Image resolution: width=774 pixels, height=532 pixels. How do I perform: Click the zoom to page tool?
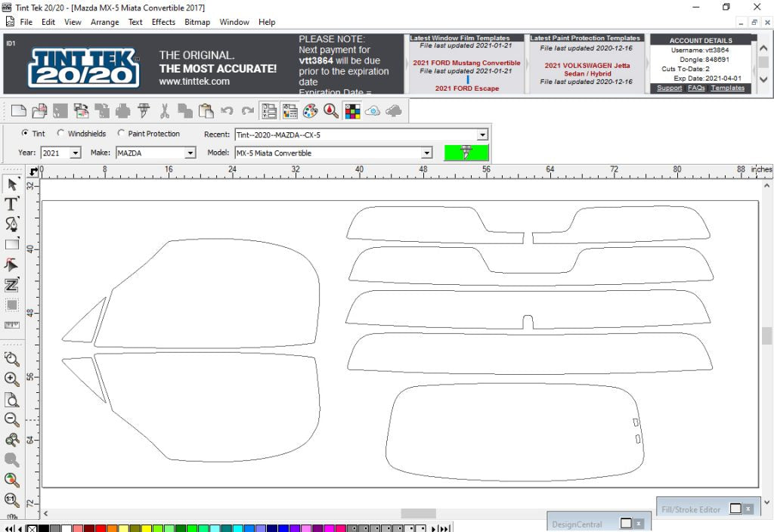[12, 399]
